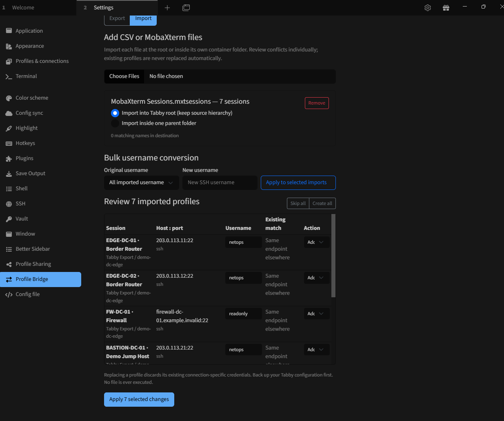Click the Plugins puzzle icon
504x421 pixels.
(9, 158)
